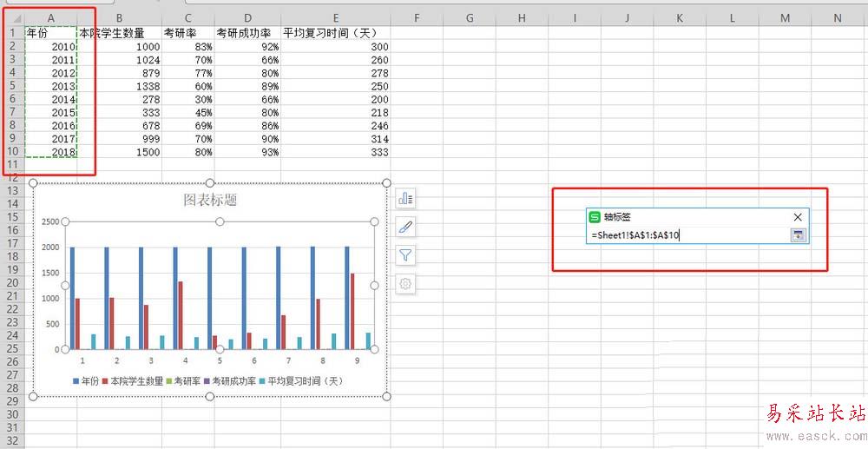Click the 2013 year cell
Screen dimensions: 868x449
[51, 86]
